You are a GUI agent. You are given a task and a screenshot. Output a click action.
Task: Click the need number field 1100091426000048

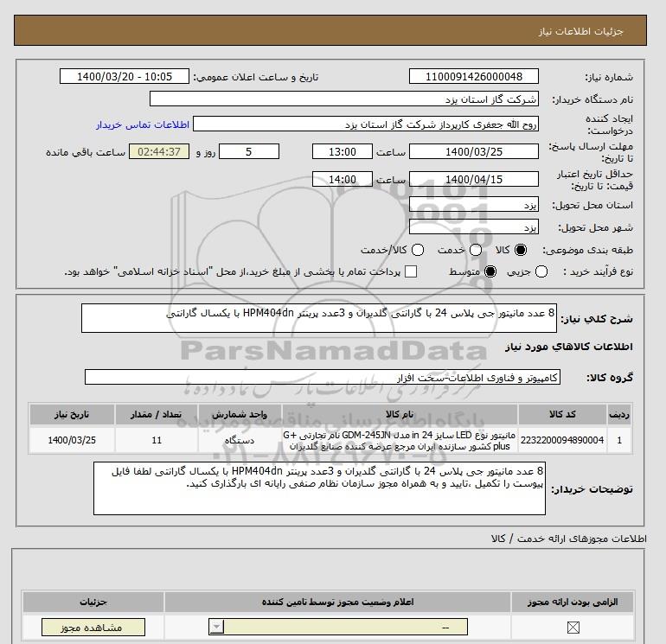(474, 76)
